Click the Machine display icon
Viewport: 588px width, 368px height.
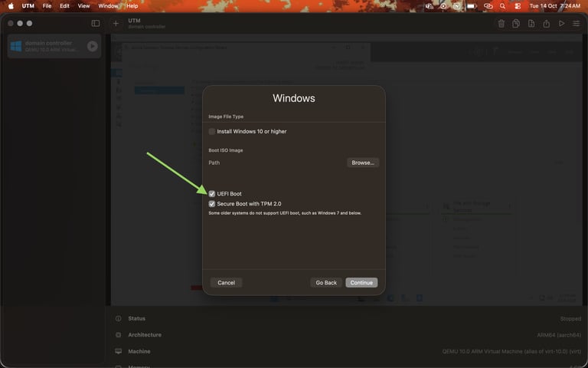[119, 351]
